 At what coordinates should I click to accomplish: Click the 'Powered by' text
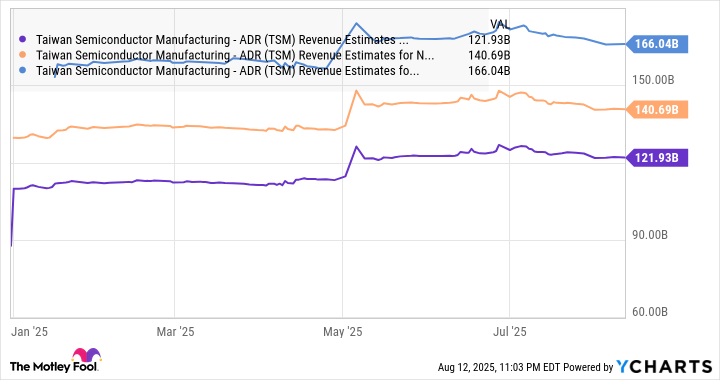588,367
